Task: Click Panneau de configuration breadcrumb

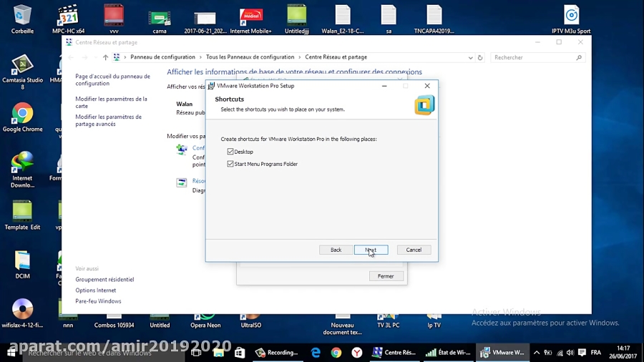Action: point(162,57)
